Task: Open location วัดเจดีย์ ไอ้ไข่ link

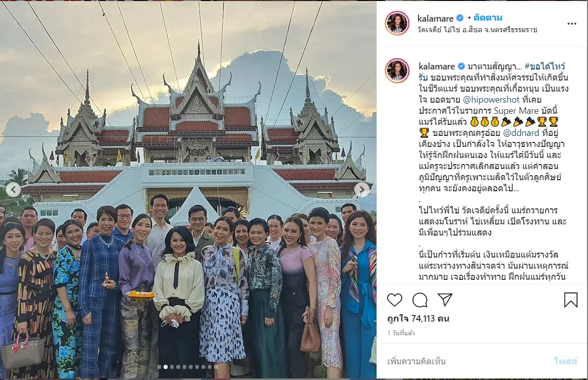Action: click(477, 30)
